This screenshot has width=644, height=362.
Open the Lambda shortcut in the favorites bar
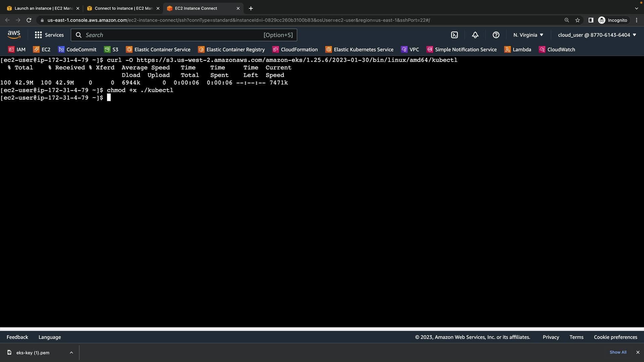pos(518,50)
